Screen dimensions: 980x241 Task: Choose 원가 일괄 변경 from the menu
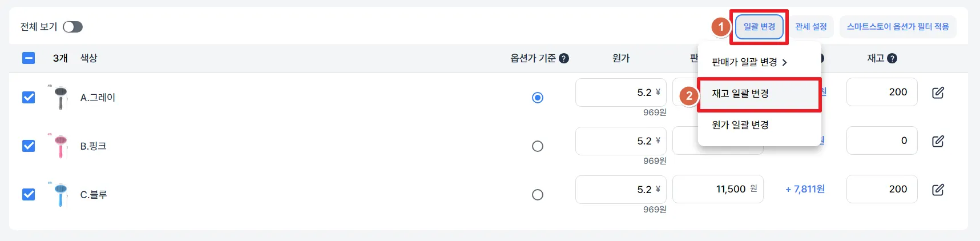coord(740,125)
